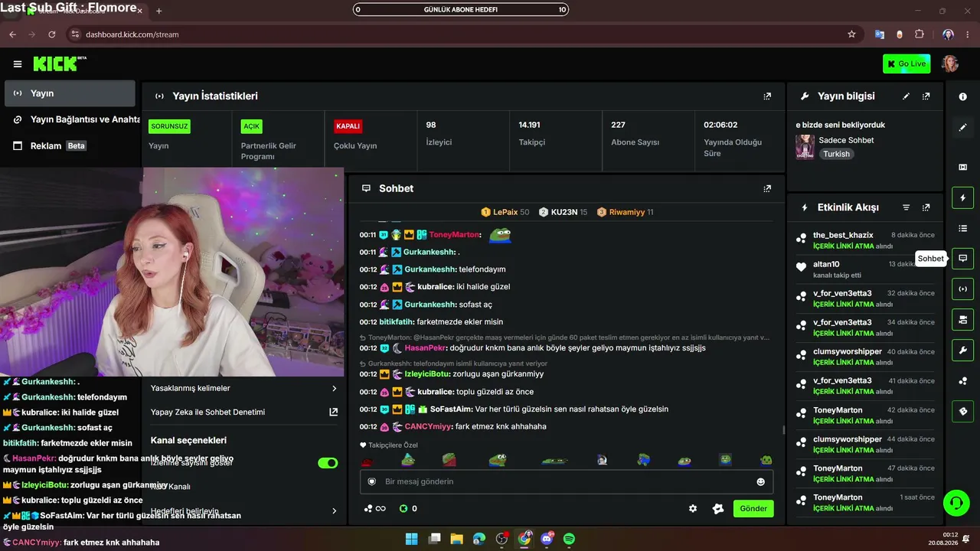Toggle the broadcast signal icon in right sidebar

tap(963, 289)
